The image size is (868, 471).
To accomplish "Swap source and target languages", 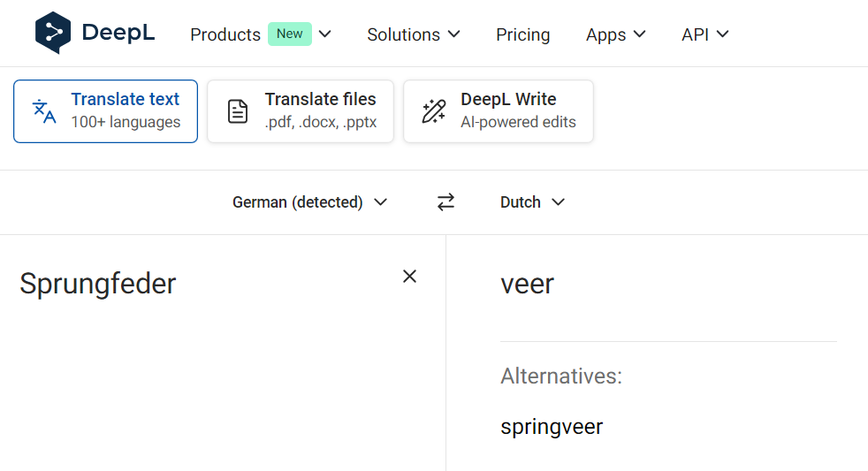I will point(445,202).
